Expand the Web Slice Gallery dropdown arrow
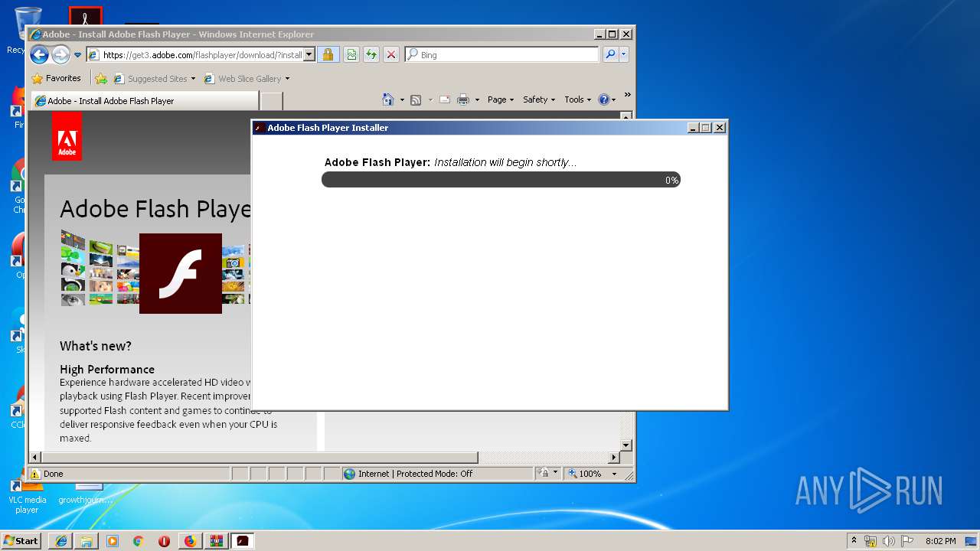The image size is (980, 551). 287,78
